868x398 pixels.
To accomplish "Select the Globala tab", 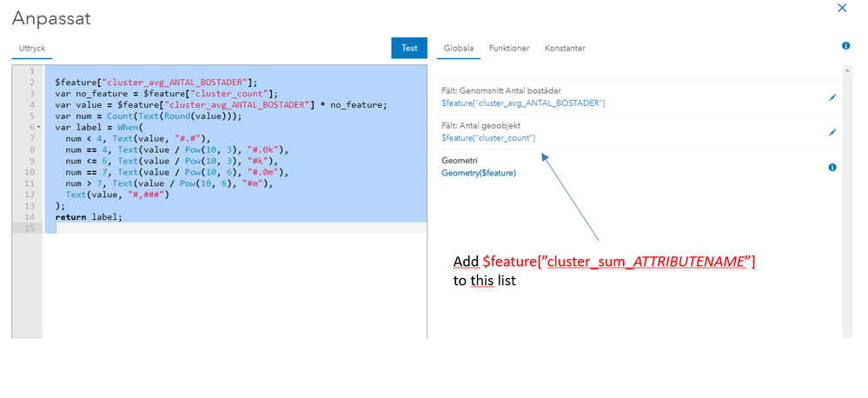I will tap(458, 49).
